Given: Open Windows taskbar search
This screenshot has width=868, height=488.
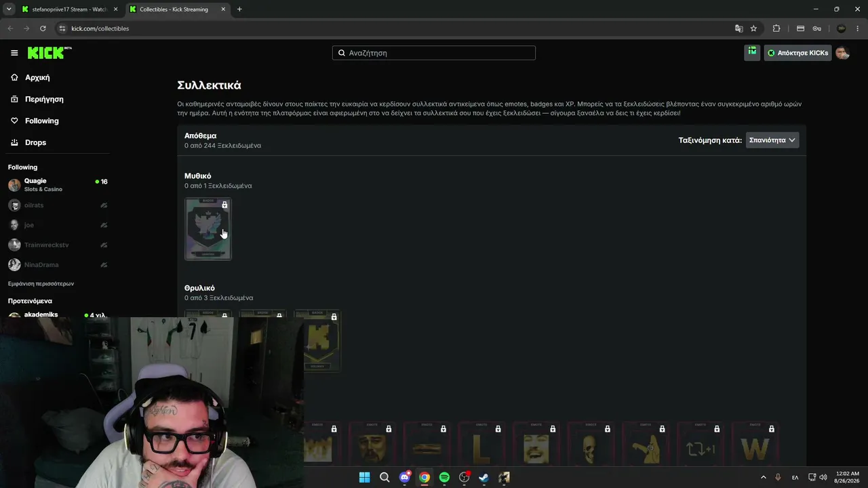Looking at the screenshot, I should (x=384, y=477).
